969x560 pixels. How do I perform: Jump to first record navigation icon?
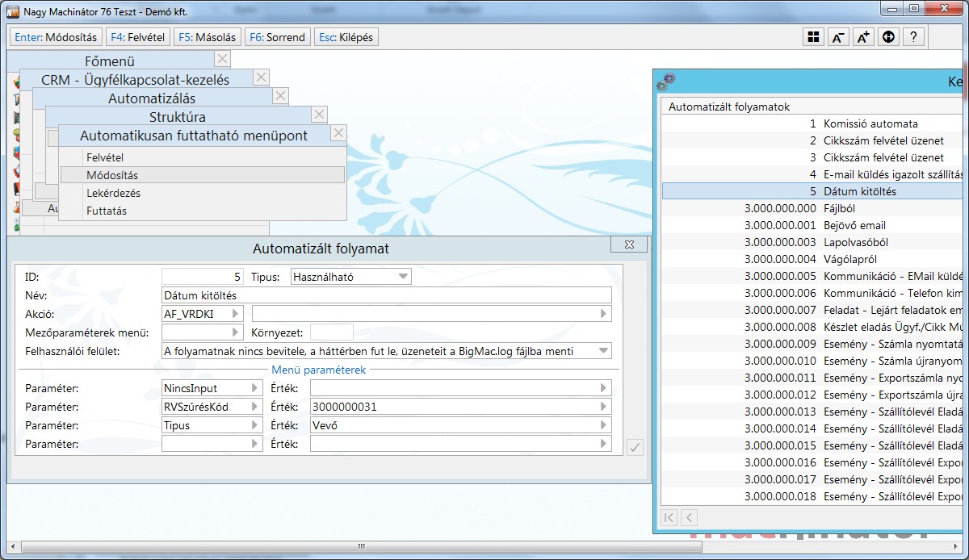tap(669, 517)
